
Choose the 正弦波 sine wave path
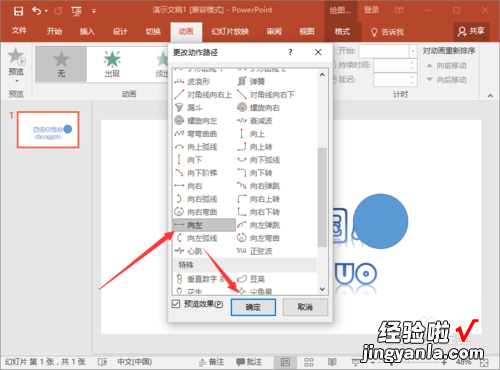tap(255, 251)
